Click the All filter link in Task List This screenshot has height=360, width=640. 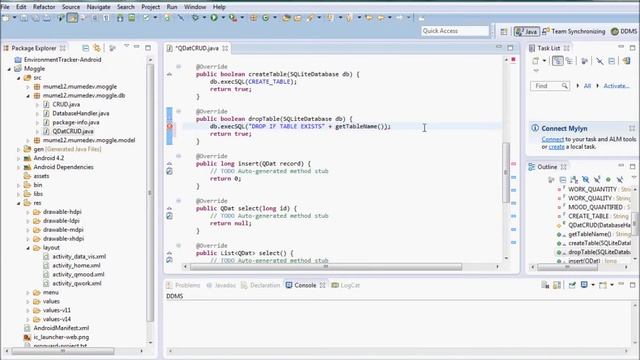coord(587,86)
